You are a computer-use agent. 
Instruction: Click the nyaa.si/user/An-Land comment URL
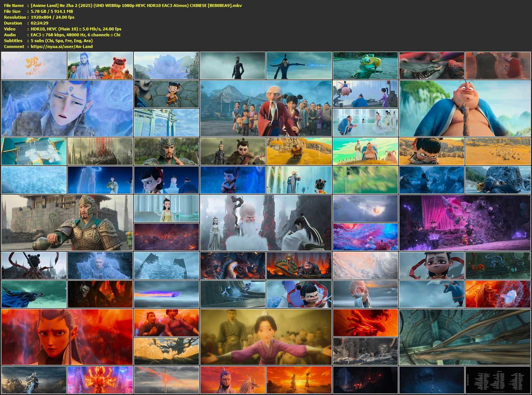pyautogui.click(x=62, y=46)
